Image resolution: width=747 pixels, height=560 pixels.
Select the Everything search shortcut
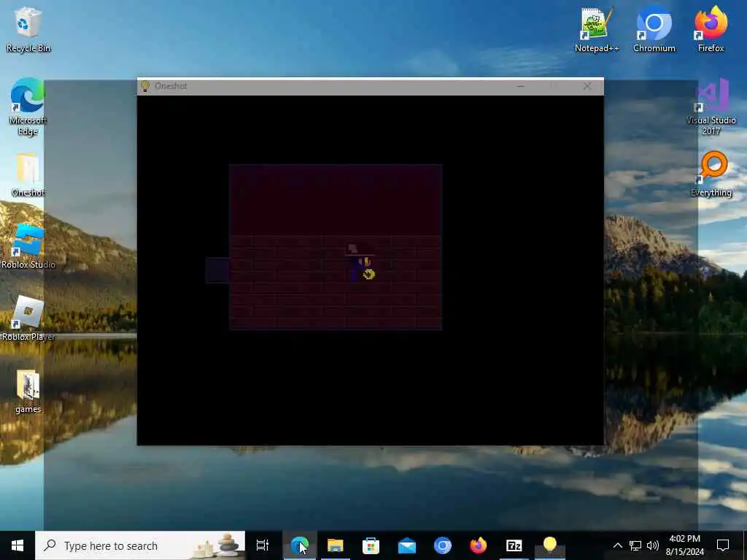(x=711, y=174)
